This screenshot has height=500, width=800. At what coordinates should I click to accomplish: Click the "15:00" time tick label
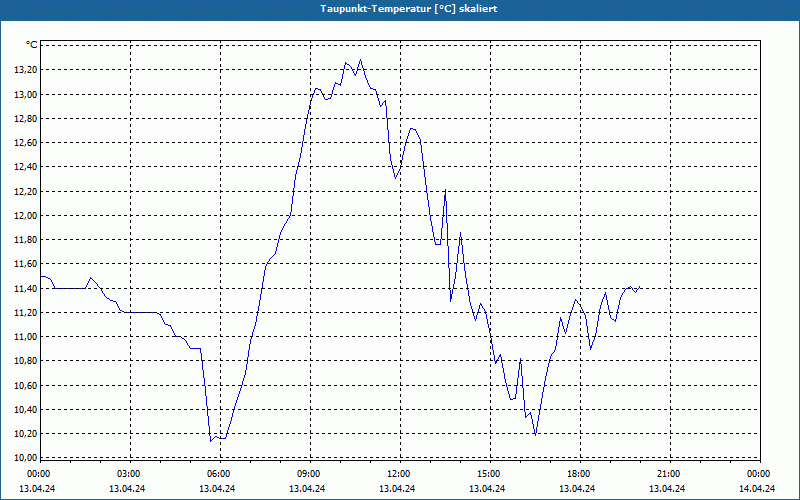pyautogui.click(x=489, y=474)
